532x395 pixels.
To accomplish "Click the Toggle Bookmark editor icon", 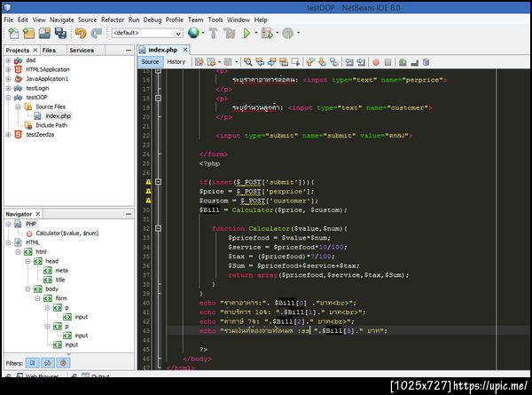I will [334, 62].
